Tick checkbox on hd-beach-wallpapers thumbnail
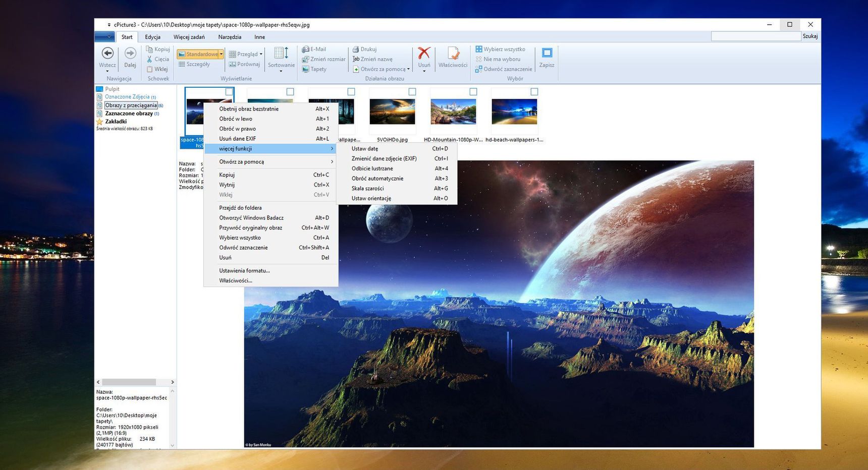Screen dimensions: 868x470 pyautogui.click(x=534, y=92)
